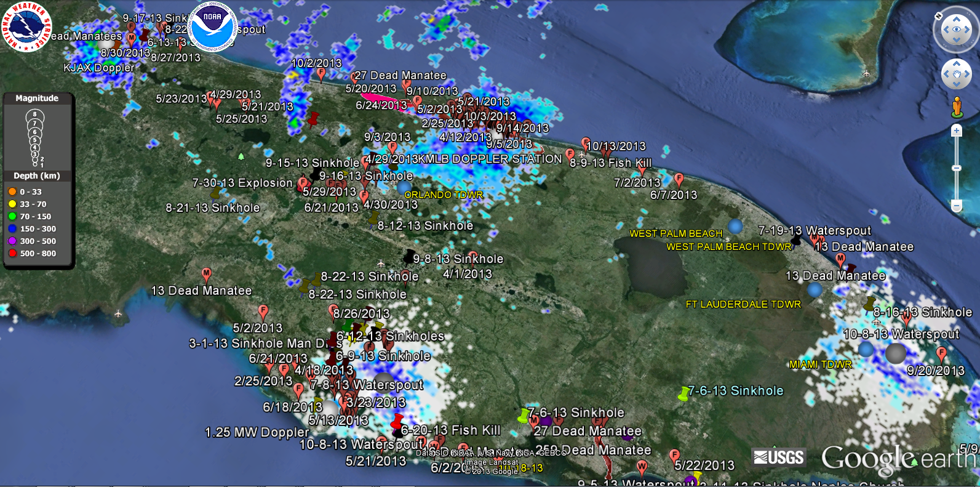This screenshot has height=487, width=980.
Task: Click the look-right arrow on the eye joystick
Action: point(968,30)
